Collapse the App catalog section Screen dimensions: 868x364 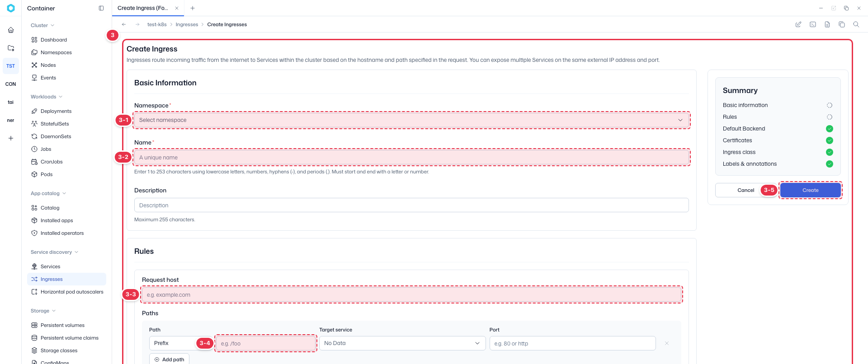click(48, 193)
